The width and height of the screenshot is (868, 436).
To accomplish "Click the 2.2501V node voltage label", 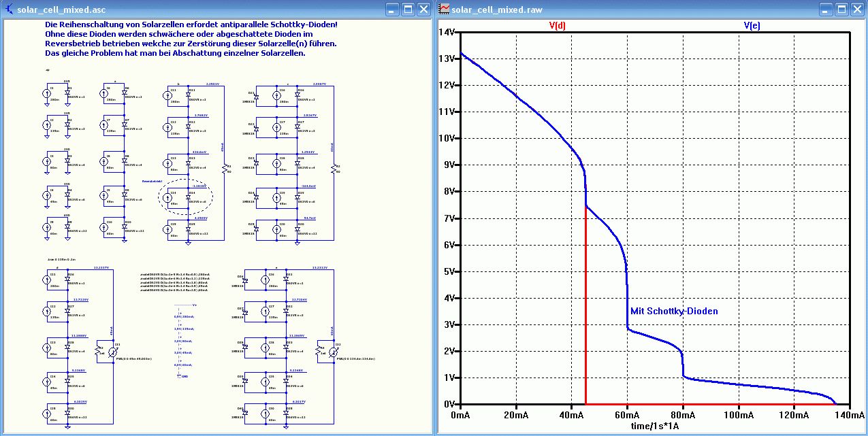I will coord(212,83).
